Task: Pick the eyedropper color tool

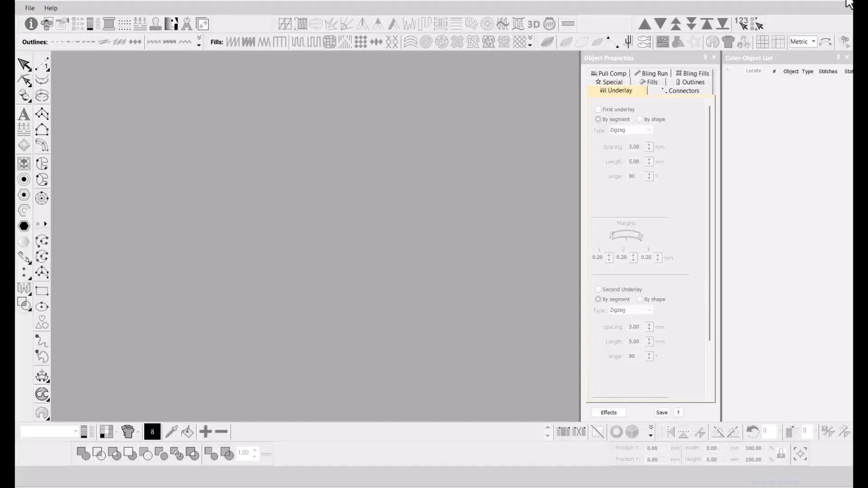Action: click(171, 432)
